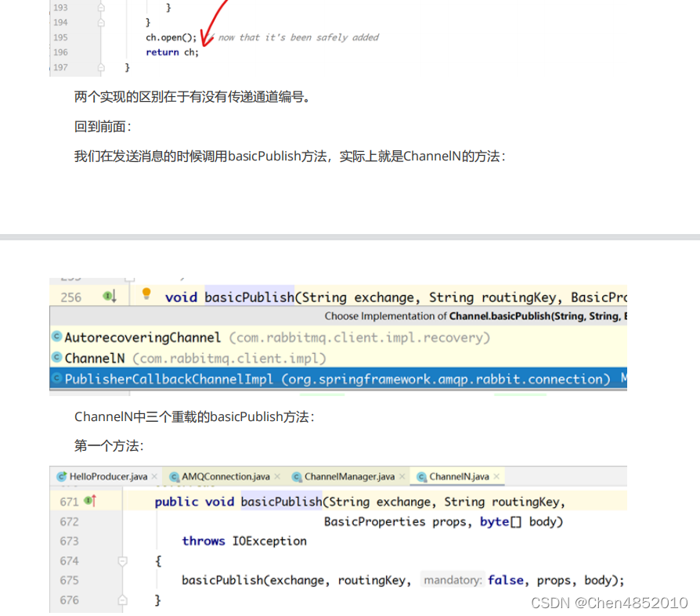The image size is (700, 616).
Task: Switch to the AMQConnection.java tab
Action: click(226, 477)
